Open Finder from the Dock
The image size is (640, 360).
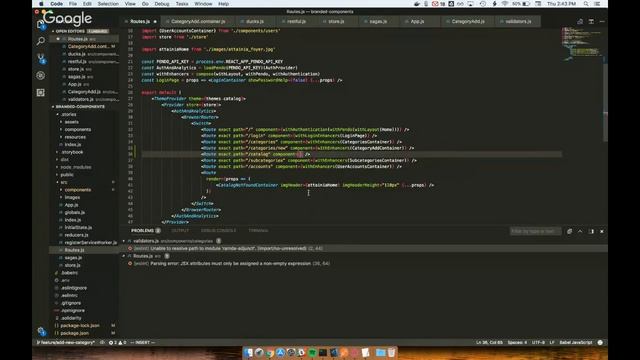(x=248, y=352)
